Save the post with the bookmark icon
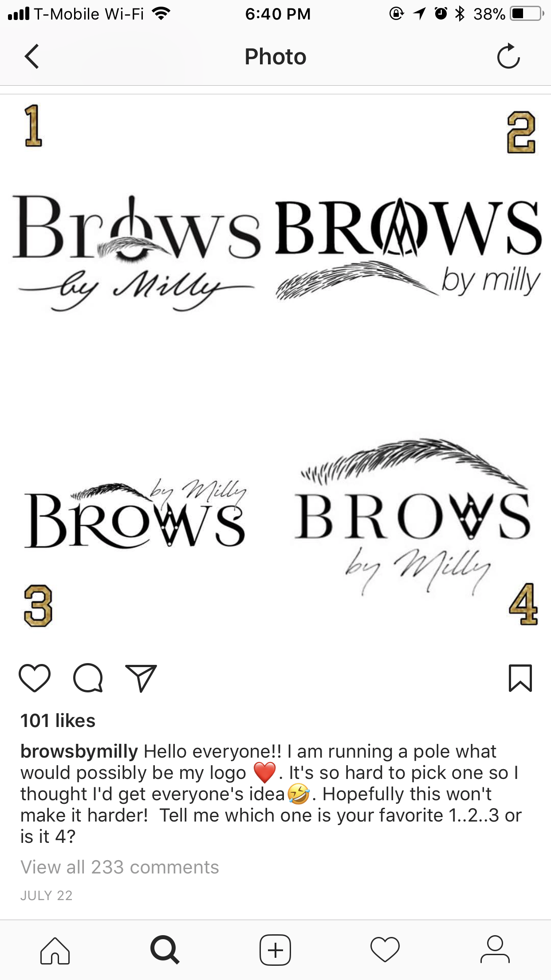This screenshot has width=551, height=980. click(520, 678)
